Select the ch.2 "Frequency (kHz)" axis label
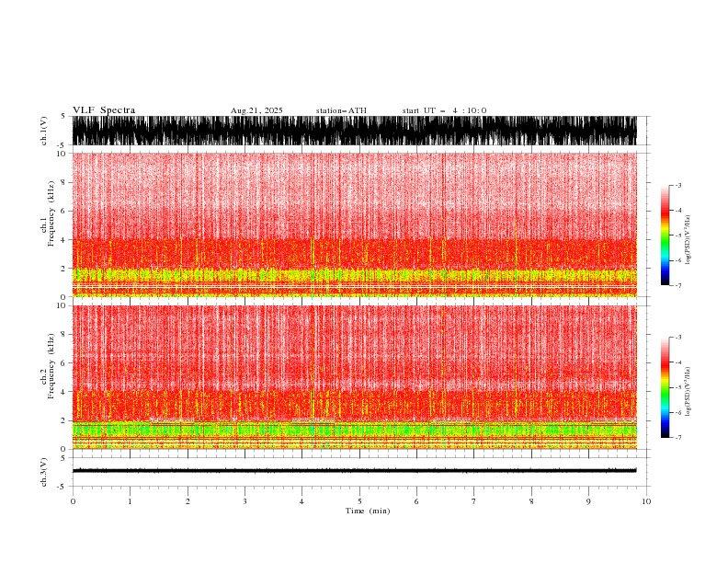This screenshot has height=563, width=728. click(x=51, y=366)
